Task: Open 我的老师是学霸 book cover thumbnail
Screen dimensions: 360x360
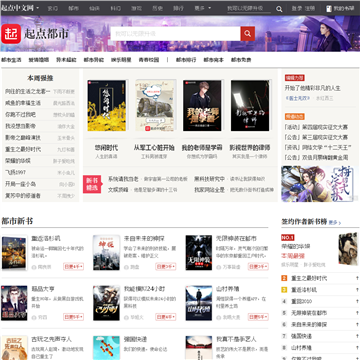Action: pos(202,105)
